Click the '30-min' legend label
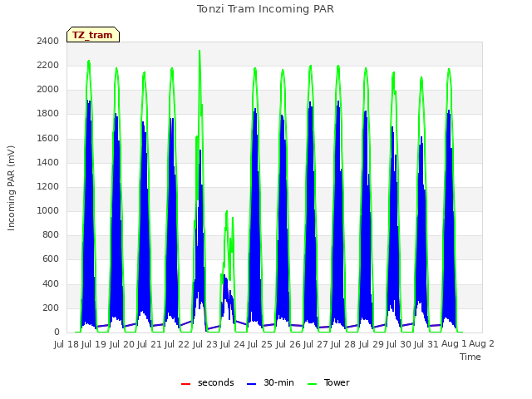 point(278,382)
